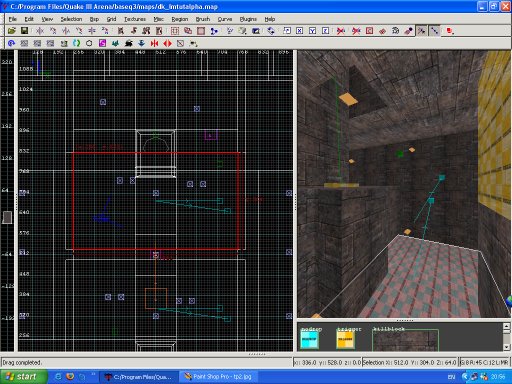This screenshot has height=384, width=512.
Task: Click the red inward-pointing arrows icon
Action: pos(154,43)
